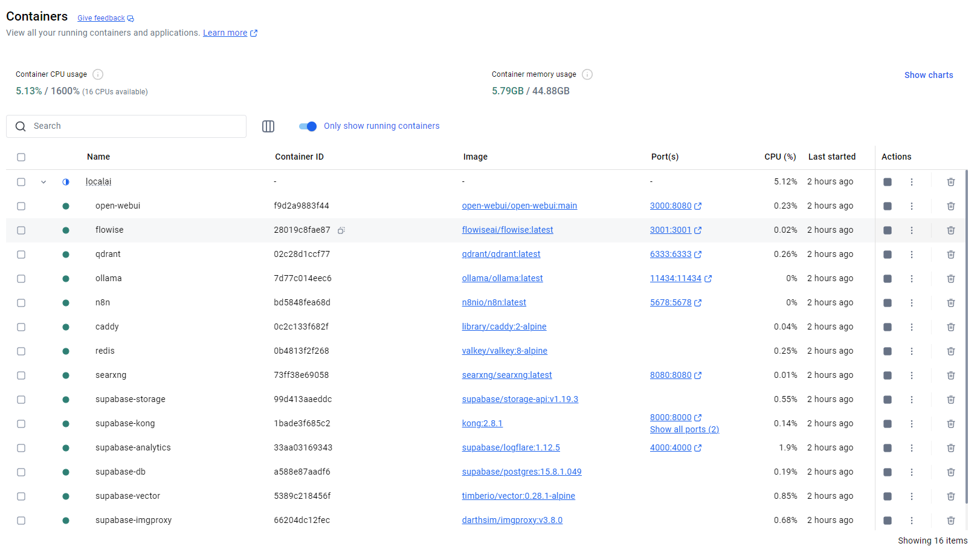The width and height of the screenshot is (980, 549).
Task: Open the supabase-analytics container name
Action: pos(133,447)
